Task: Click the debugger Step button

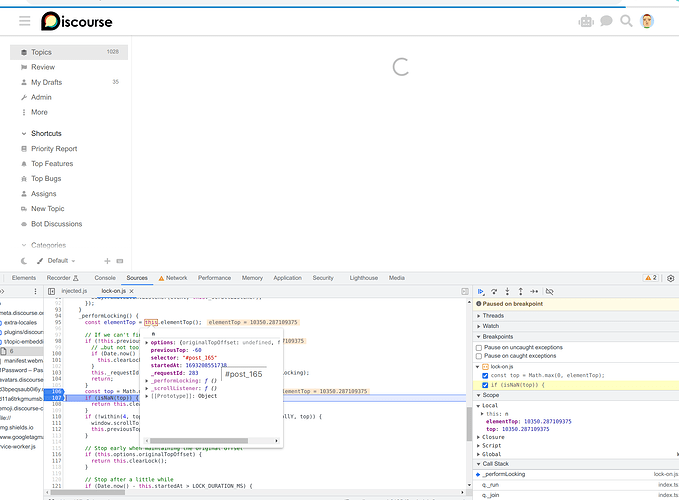Action: pyautogui.click(x=534, y=291)
